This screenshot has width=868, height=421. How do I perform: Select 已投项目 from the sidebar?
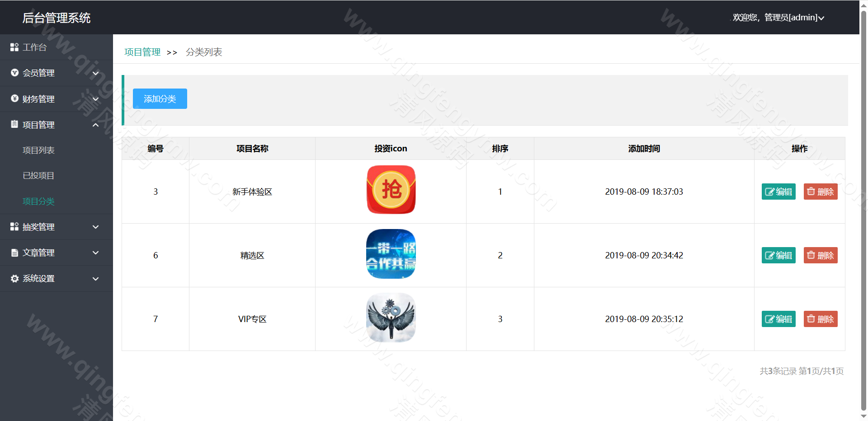click(x=38, y=175)
